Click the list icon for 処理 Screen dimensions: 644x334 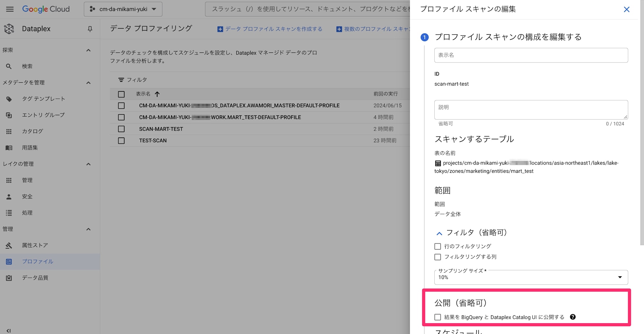tap(9, 213)
